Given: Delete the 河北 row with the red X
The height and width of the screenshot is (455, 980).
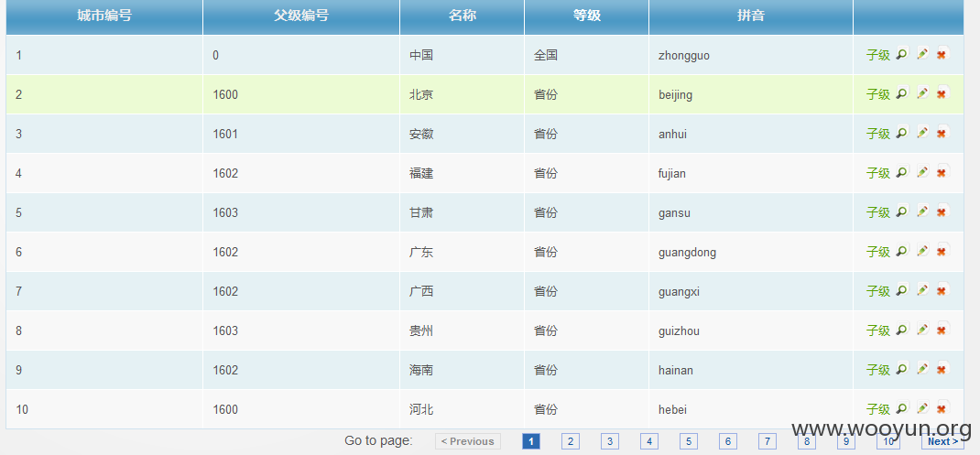Looking at the screenshot, I should tap(942, 408).
